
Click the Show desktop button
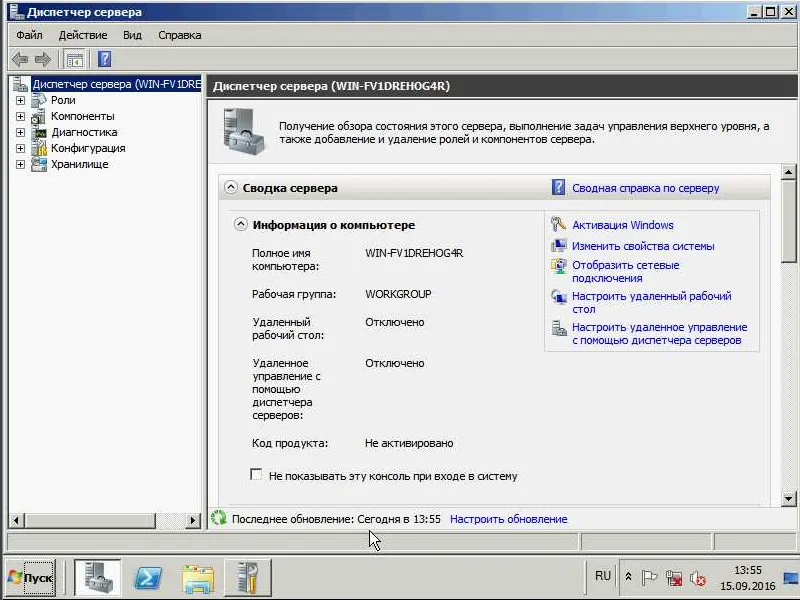pyautogui.click(x=792, y=578)
